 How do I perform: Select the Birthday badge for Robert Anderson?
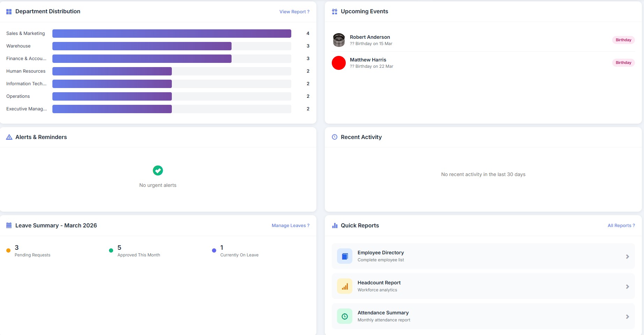pyautogui.click(x=623, y=40)
